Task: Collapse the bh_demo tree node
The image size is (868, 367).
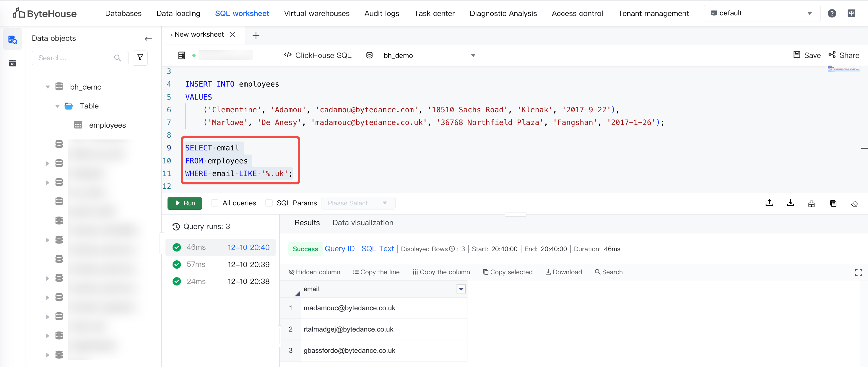Action: click(x=48, y=87)
